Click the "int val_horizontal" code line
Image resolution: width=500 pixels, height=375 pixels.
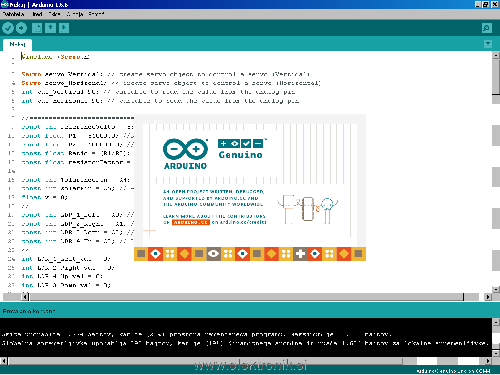pyautogui.click(x=160, y=101)
